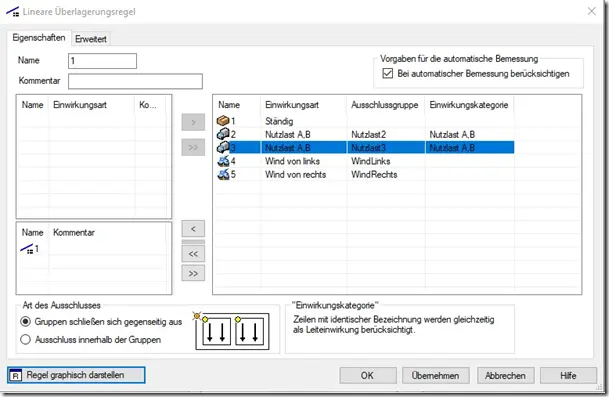The height and width of the screenshot is (397, 609).
Task: Click the dialog title bar icon
Action: tap(12, 12)
